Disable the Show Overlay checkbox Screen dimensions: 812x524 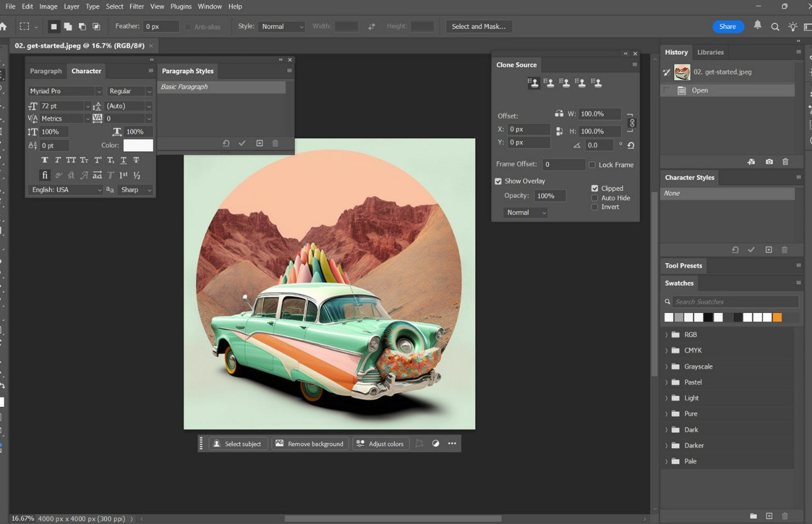coord(498,181)
